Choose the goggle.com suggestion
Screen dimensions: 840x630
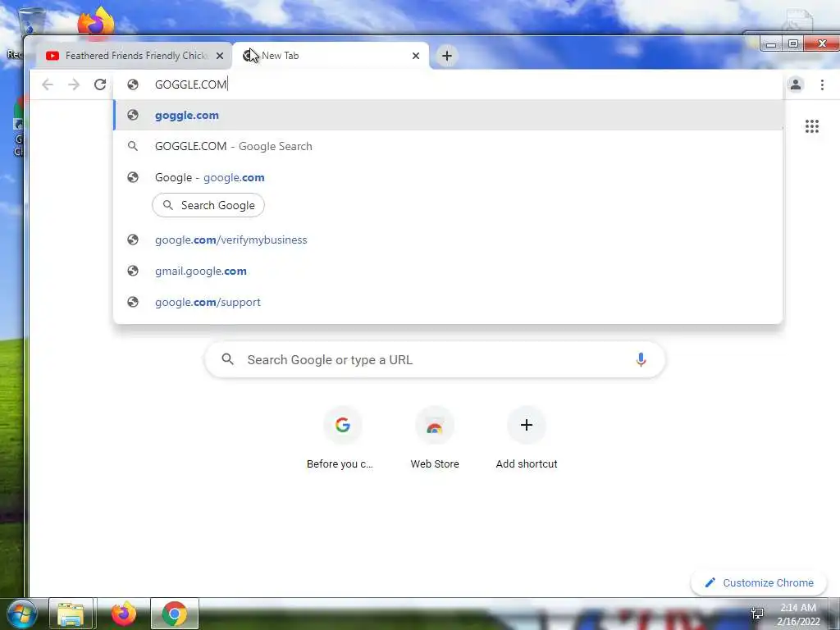click(x=449, y=115)
